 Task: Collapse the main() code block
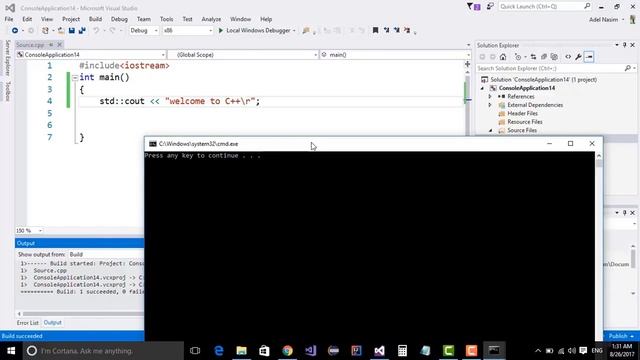[x=75, y=78]
